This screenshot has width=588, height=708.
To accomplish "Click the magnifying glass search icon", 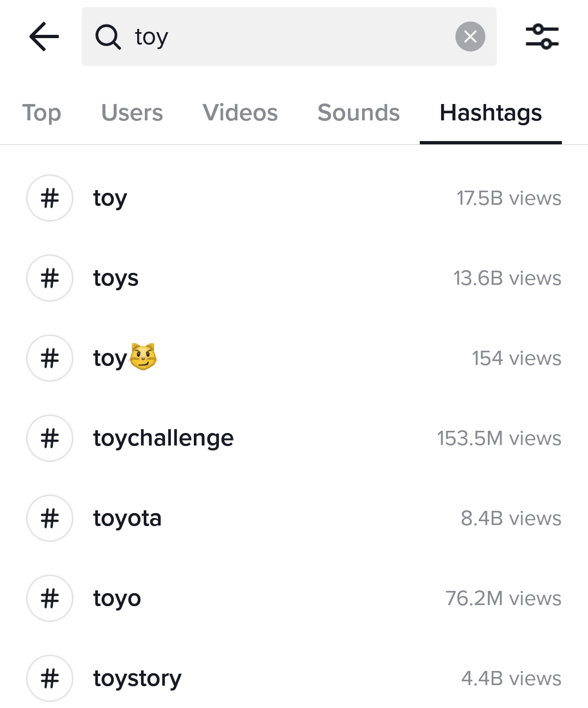I will pos(108,37).
